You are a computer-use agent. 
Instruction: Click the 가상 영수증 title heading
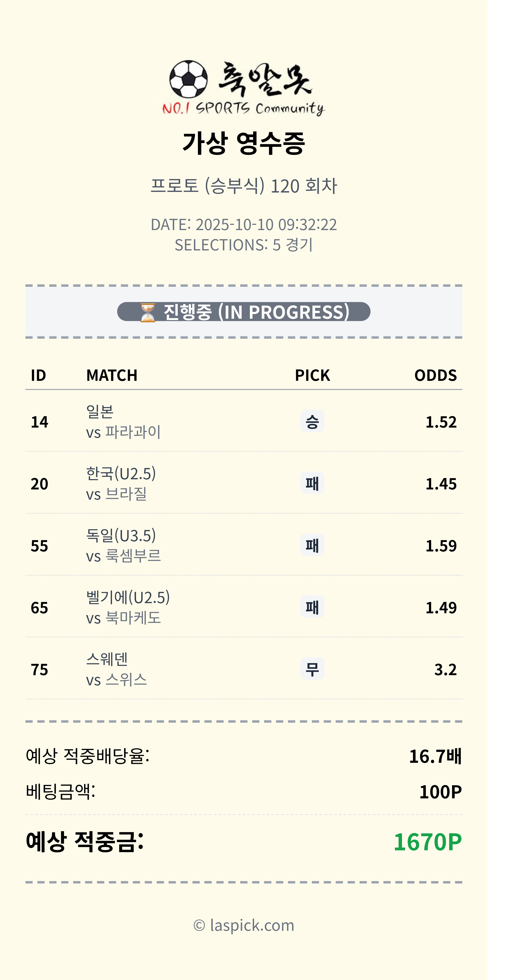click(x=244, y=143)
